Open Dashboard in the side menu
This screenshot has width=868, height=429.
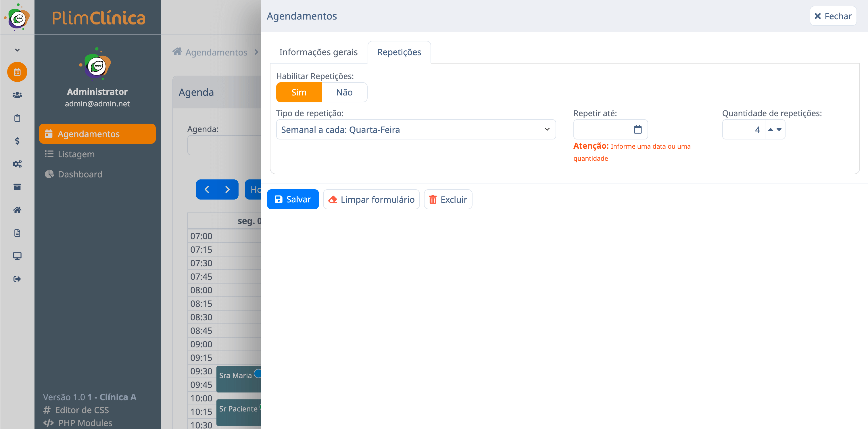[x=80, y=174]
